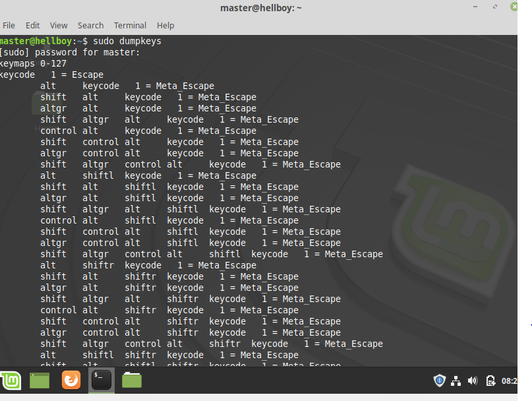Open the clipboard notes tray icon
532x401 pixels.
tap(490, 381)
